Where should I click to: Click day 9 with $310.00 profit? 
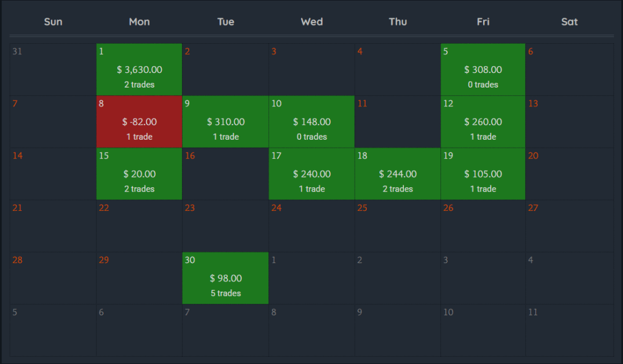[x=226, y=122]
